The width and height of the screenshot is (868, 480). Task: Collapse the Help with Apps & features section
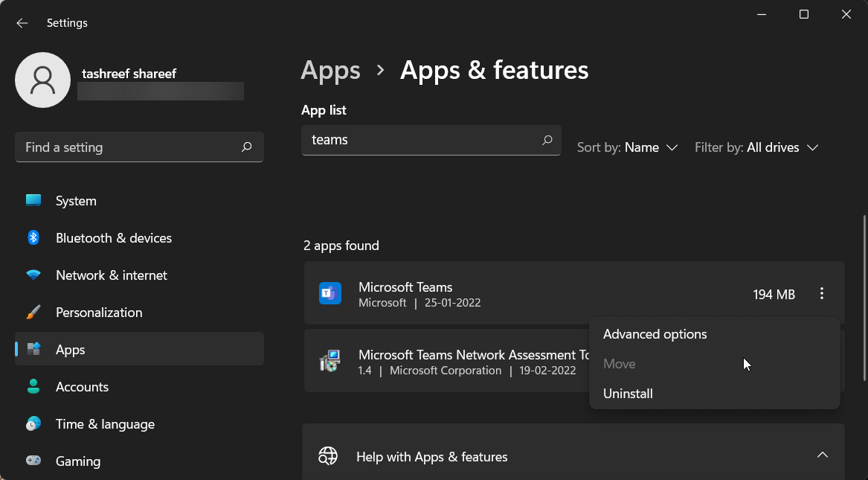point(823,454)
